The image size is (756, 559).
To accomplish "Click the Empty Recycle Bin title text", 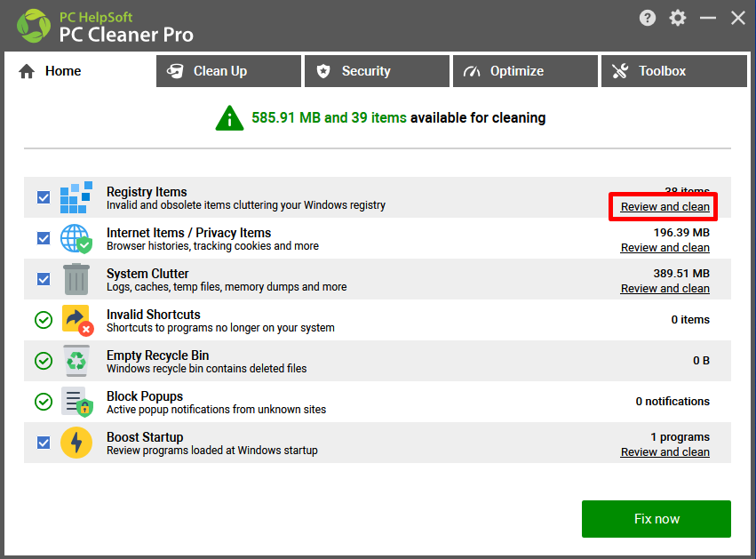I will pos(157,355).
